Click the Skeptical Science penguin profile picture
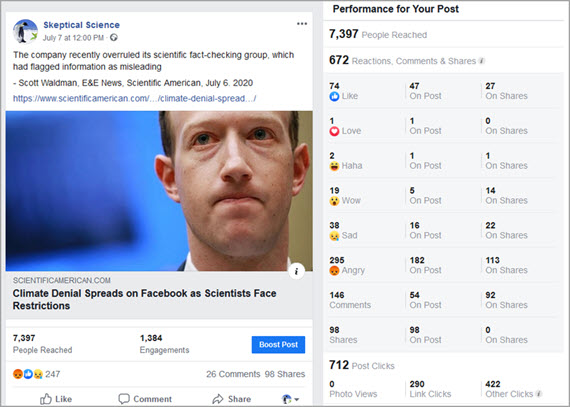The image size is (570, 407). tap(25, 31)
